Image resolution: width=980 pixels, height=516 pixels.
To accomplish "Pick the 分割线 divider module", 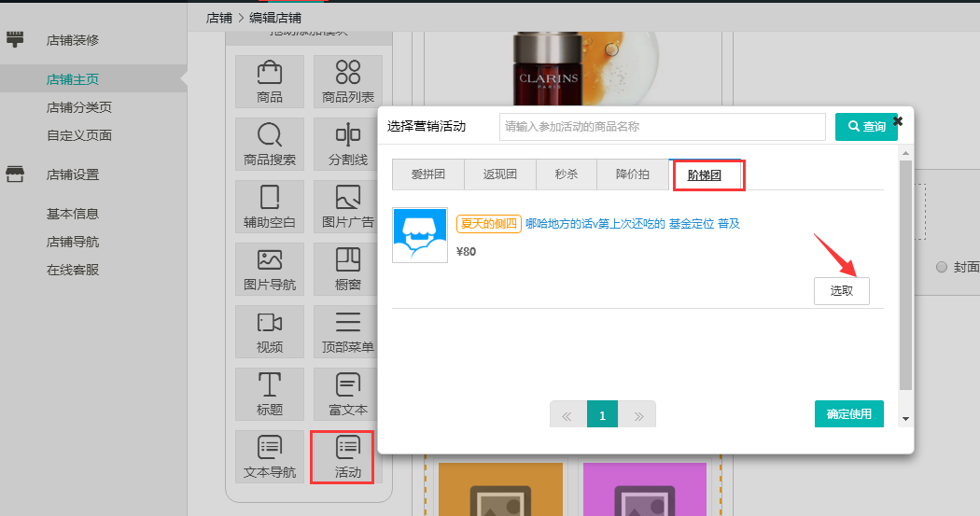I will pos(347,144).
